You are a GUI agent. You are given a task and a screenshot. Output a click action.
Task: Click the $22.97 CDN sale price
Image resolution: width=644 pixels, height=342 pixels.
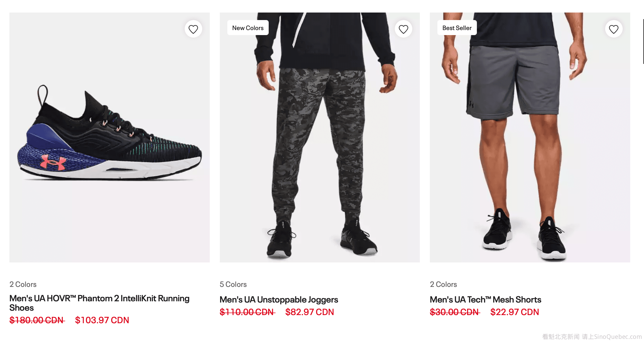[515, 312]
